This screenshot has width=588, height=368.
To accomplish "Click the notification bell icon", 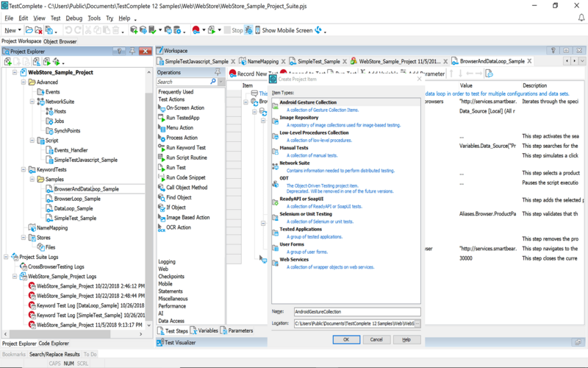I will (581, 18).
